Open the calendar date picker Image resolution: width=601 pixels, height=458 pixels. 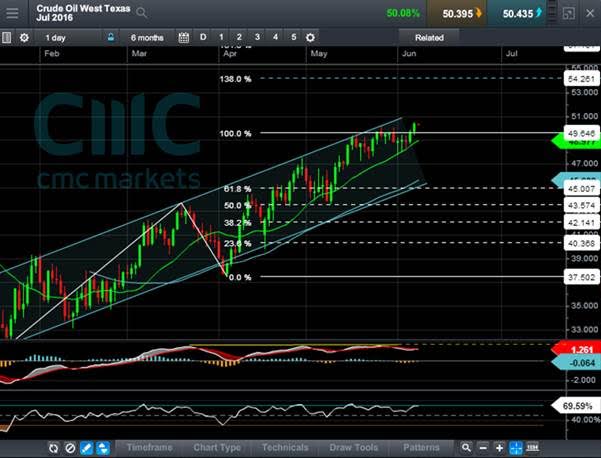coord(184,38)
